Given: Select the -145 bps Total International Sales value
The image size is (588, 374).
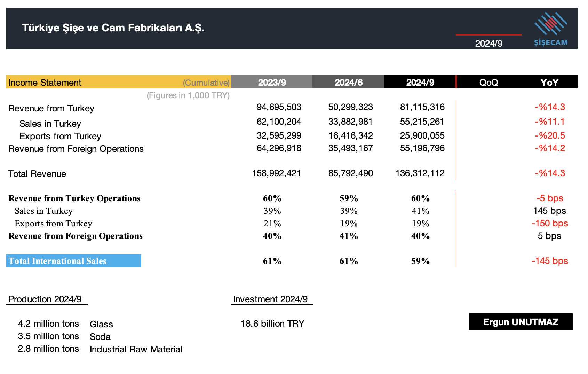Looking at the screenshot, I should click(x=549, y=261).
